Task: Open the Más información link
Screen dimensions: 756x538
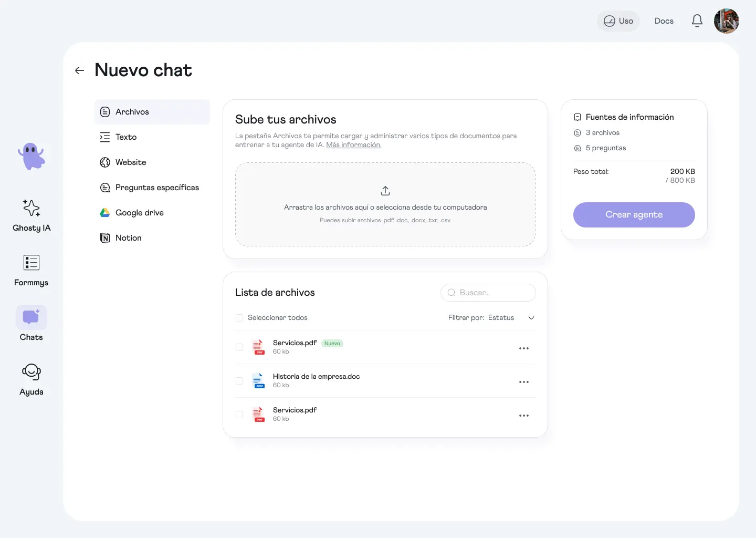Action: point(353,144)
